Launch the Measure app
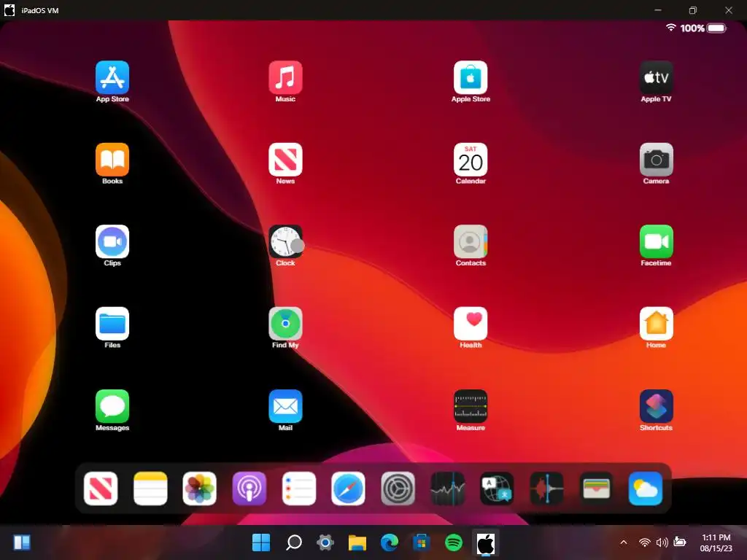Screen dimensions: 747x560 [x=471, y=406]
